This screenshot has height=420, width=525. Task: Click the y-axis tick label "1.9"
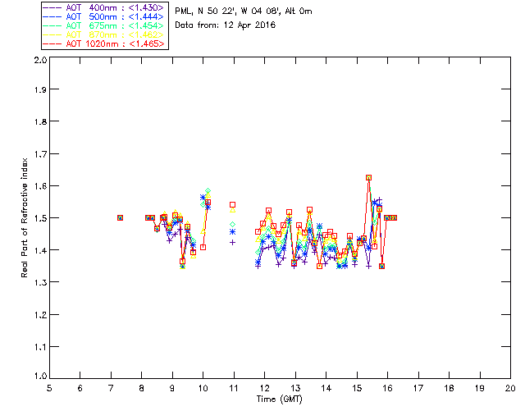click(40, 89)
